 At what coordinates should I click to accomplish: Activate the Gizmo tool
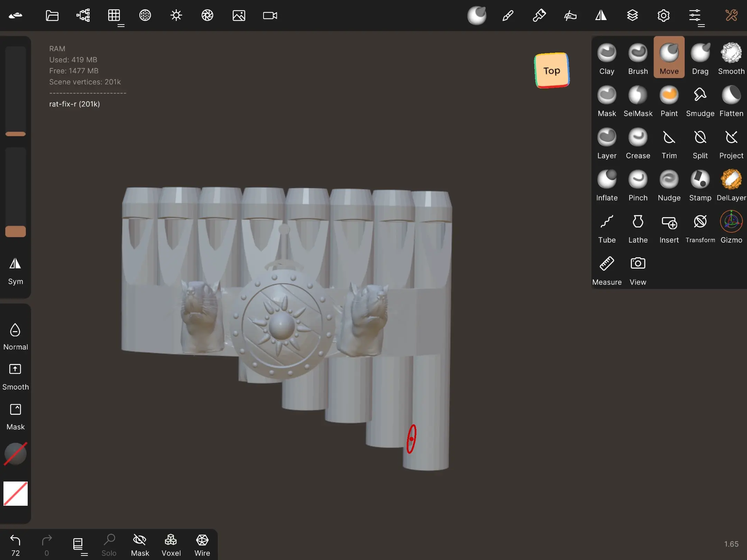[x=731, y=227]
